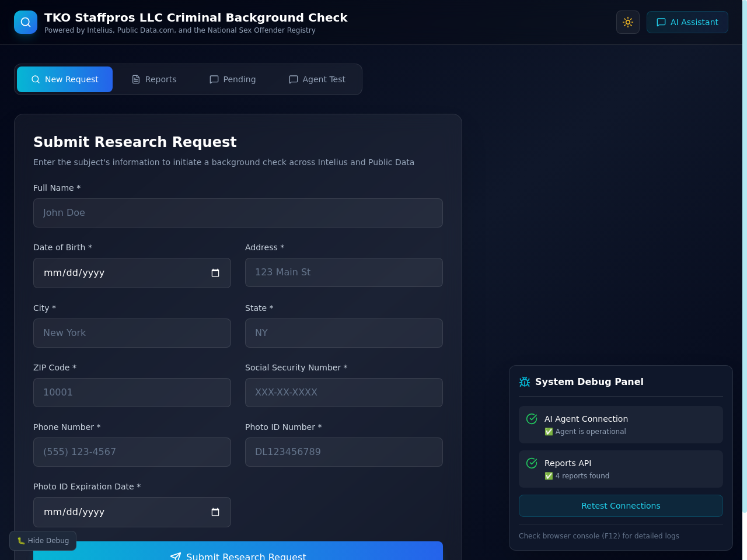747x560 pixels.
Task: Click the Photo ID Number field
Action: (344, 452)
